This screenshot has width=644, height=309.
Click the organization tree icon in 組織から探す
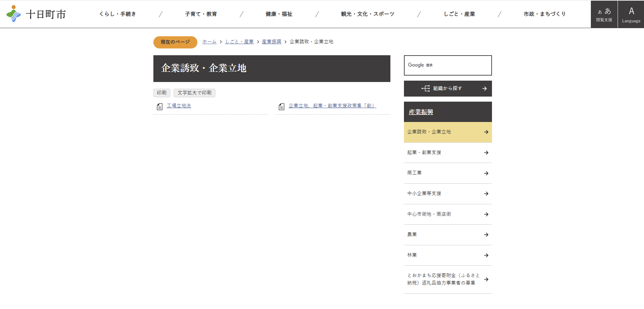pos(426,88)
